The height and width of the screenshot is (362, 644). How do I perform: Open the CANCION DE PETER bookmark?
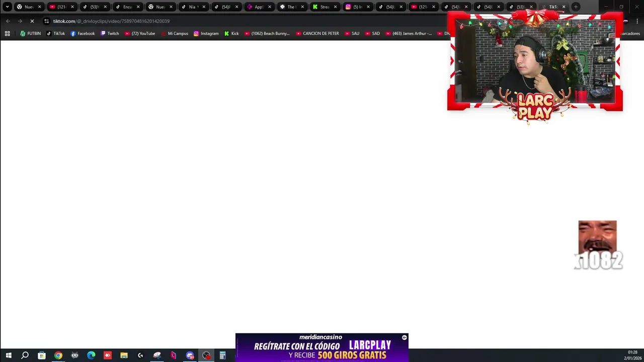click(x=317, y=34)
